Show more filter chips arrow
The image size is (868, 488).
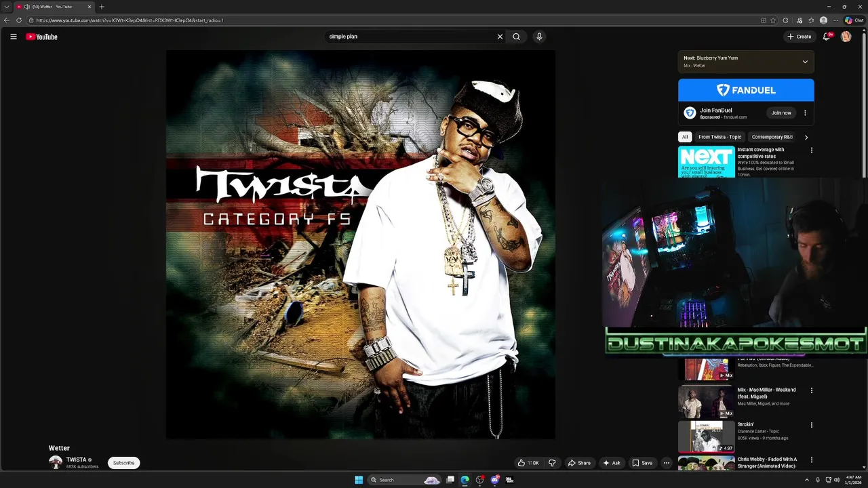pos(806,137)
